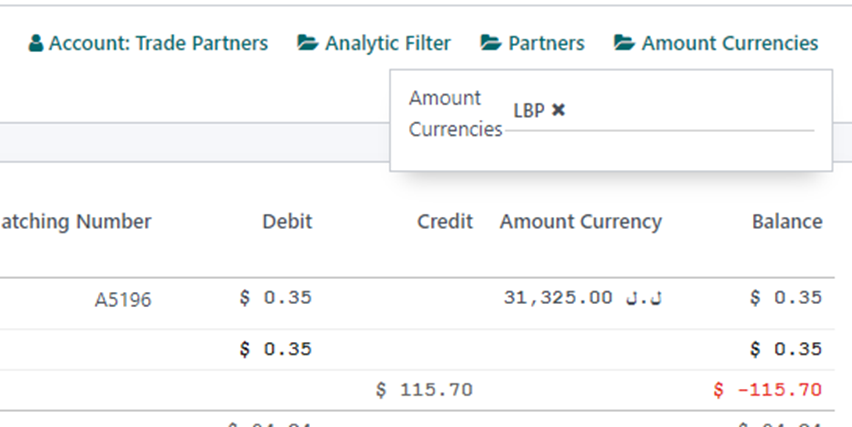
Task: Click the Balance column header
Action: point(787,222)
